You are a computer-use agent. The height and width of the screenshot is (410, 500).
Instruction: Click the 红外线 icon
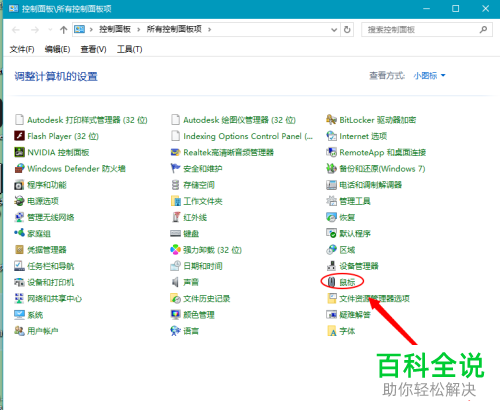175,217
